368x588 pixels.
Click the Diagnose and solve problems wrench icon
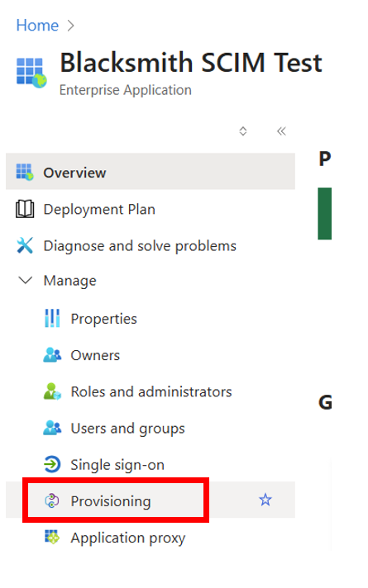pos(25,245)
